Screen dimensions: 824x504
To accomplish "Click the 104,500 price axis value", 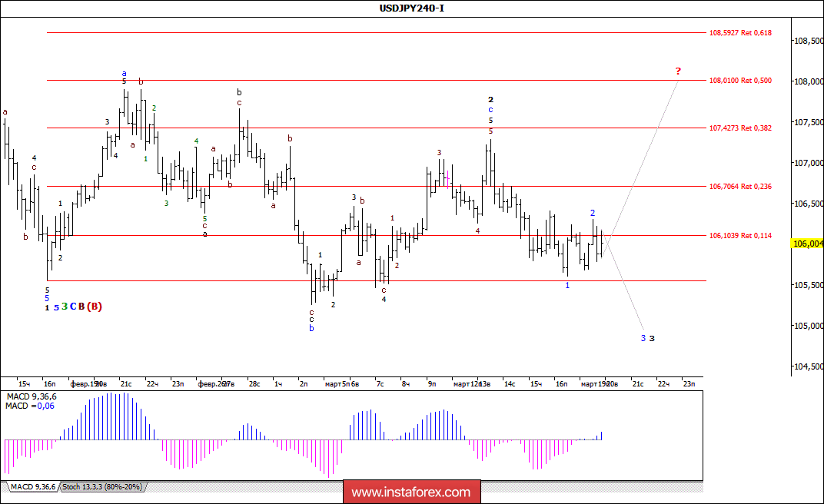I will coord(808,366).
